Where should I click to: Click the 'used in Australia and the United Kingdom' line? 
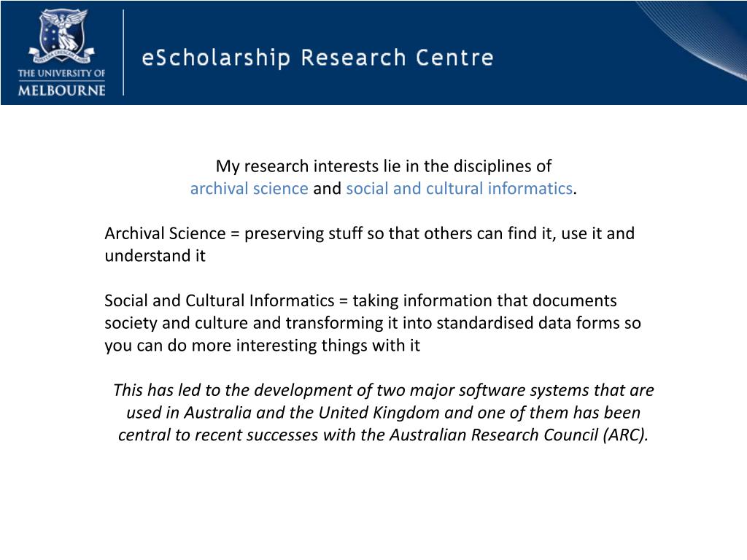384,413
